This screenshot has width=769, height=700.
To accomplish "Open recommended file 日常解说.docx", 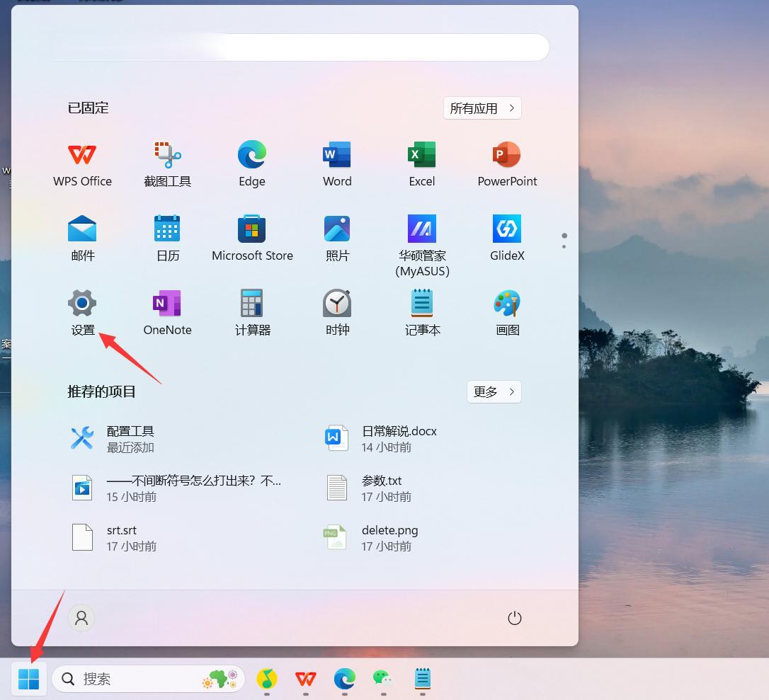I will [x=380, y=439].
